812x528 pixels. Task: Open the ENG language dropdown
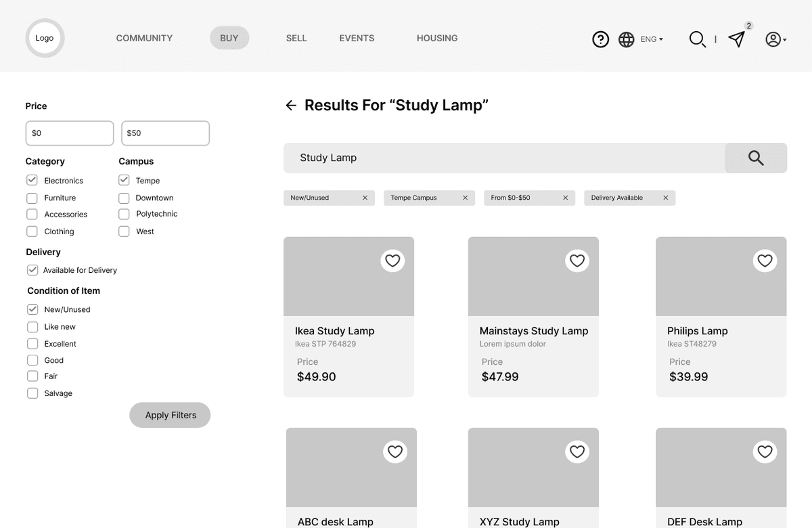(652, 39)
